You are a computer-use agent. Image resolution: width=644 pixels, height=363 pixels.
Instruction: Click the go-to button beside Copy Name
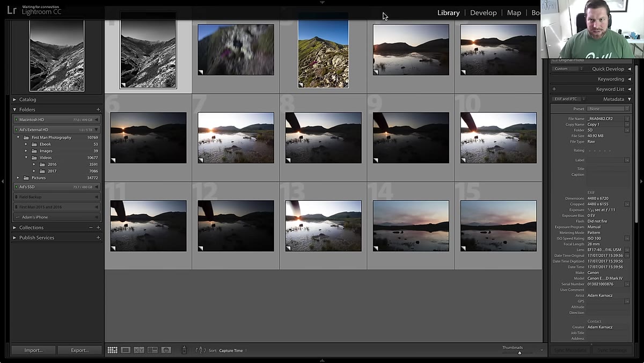click(x=627, y=125)
